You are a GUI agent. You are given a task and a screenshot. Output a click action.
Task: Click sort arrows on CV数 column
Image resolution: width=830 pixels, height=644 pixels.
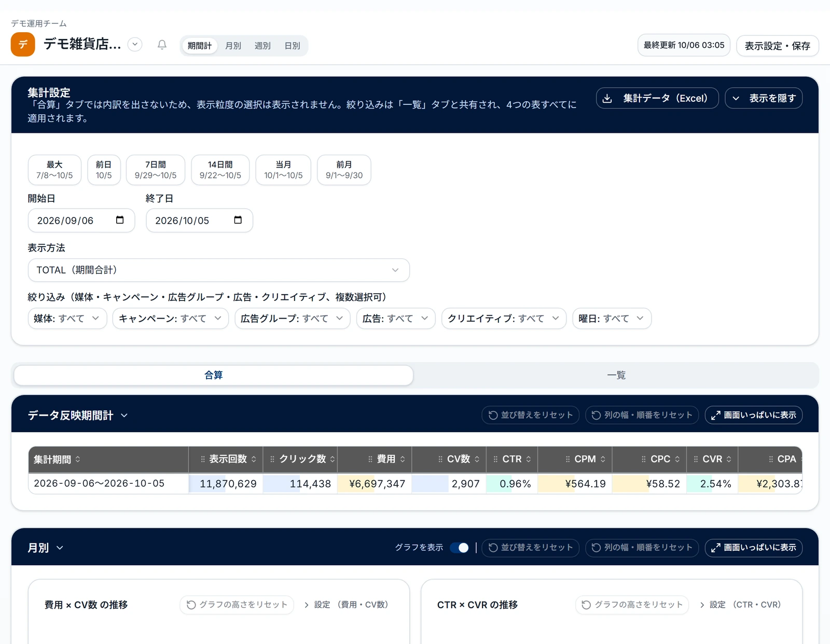(477, 459)
